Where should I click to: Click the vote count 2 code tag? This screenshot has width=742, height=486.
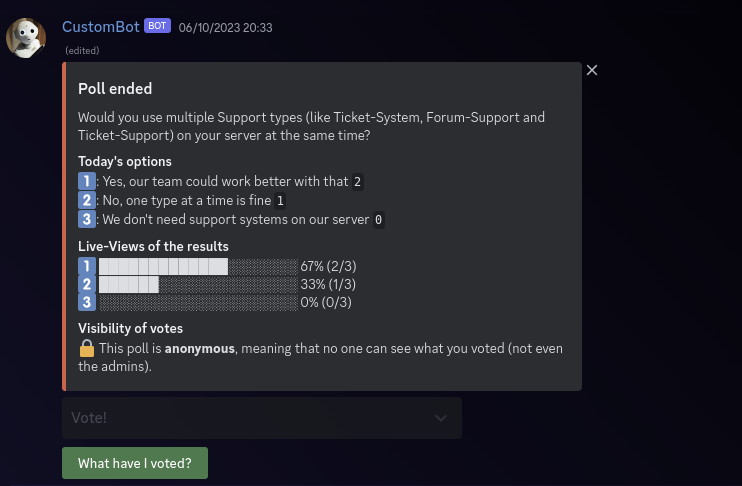coord(357,182)
